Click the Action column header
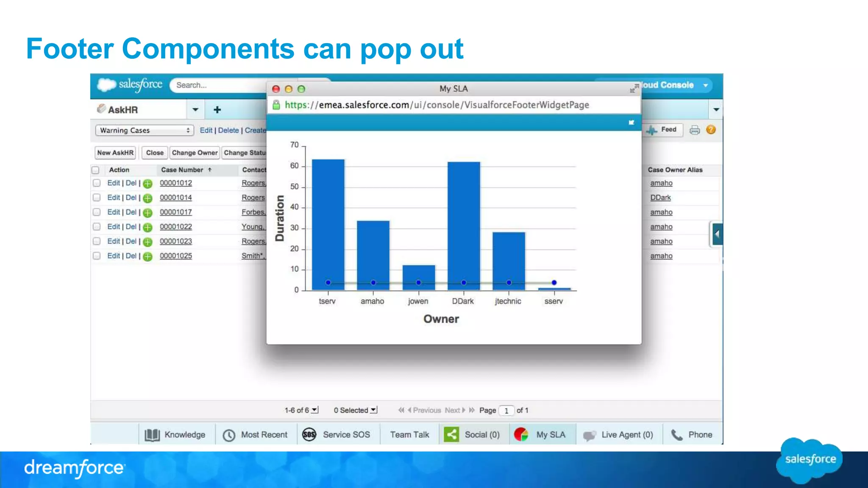The width and height of the screenshot is (868, 488). tap(119, 170)
